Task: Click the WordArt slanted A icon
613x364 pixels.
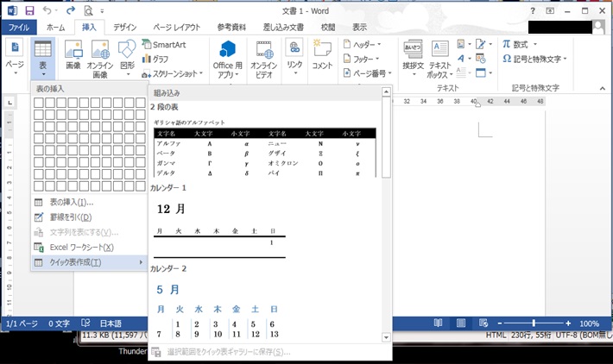Action: point(462,58)
